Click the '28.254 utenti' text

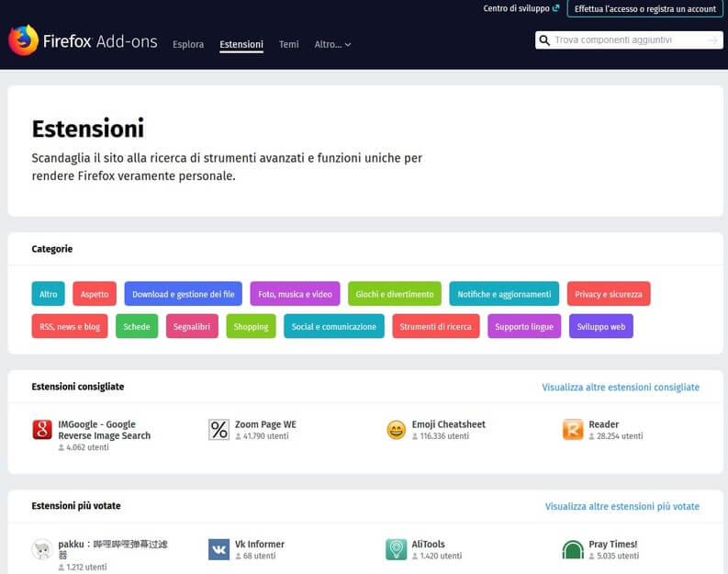[620, 436]
